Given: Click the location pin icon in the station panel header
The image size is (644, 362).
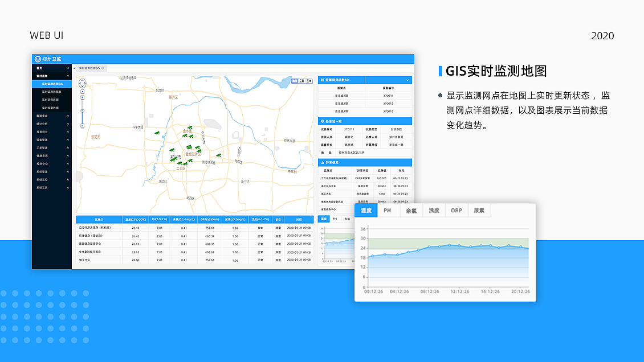Looking at the screenshot, I should click(x=323, y=121).
